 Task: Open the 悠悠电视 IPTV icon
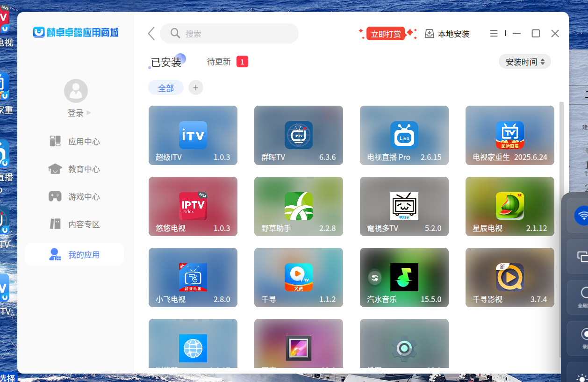193,206
